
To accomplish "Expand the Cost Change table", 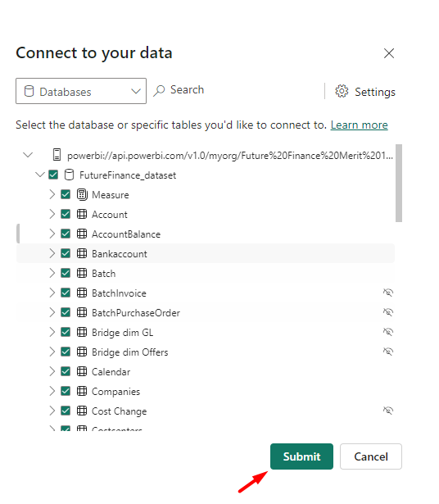I will pyautogui.click(x=52, y=411).
